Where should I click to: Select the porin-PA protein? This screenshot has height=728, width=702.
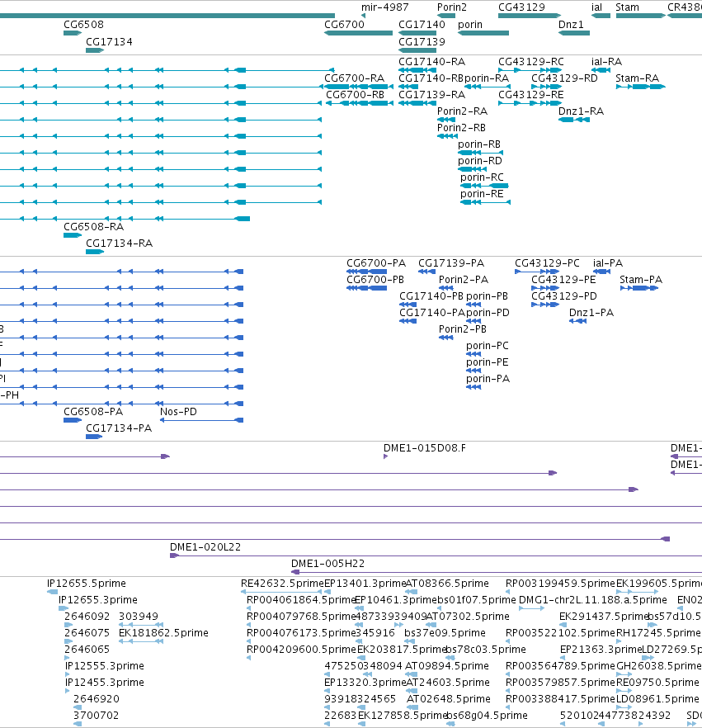click(x=473, y=387)
